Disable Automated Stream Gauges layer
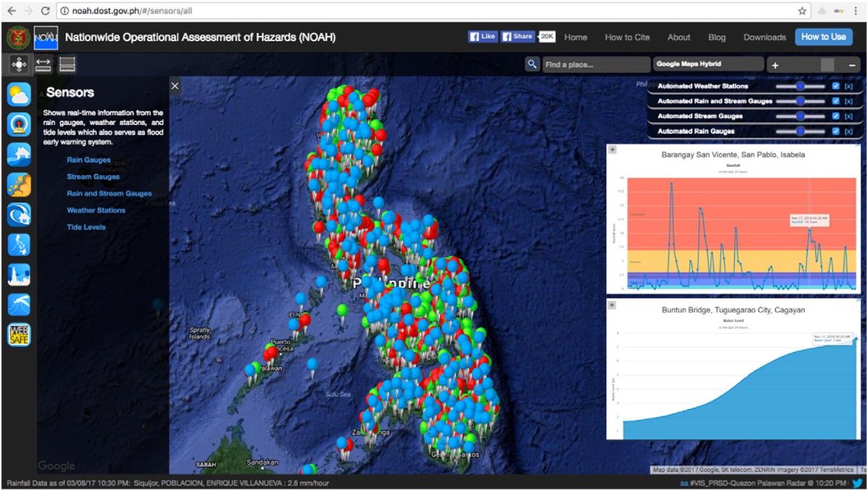Viewport: 868px width, 490px height. (835, 116)
